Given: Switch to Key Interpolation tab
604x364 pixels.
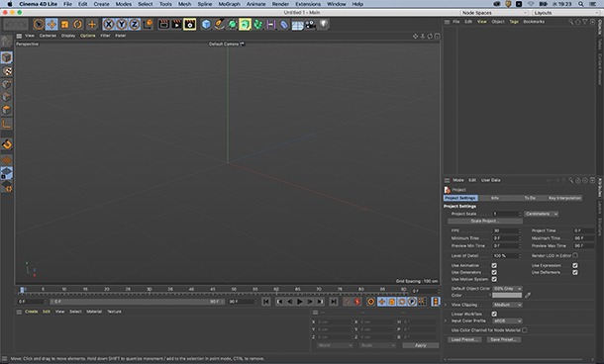Looking at the screenshot, I should coord(564,198).
